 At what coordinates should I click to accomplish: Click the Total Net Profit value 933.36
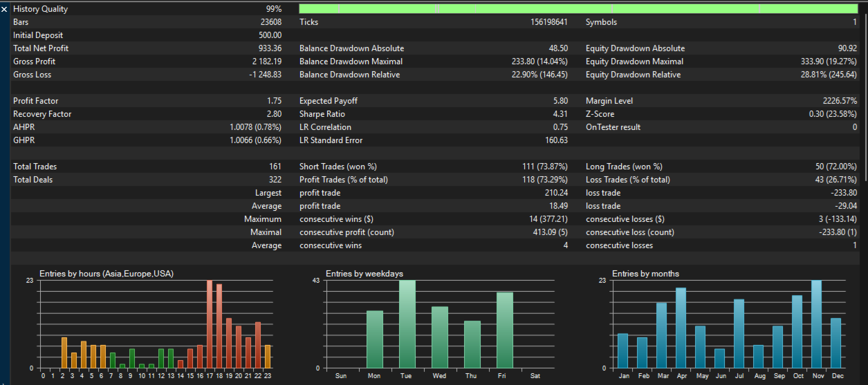pos(270,48)
